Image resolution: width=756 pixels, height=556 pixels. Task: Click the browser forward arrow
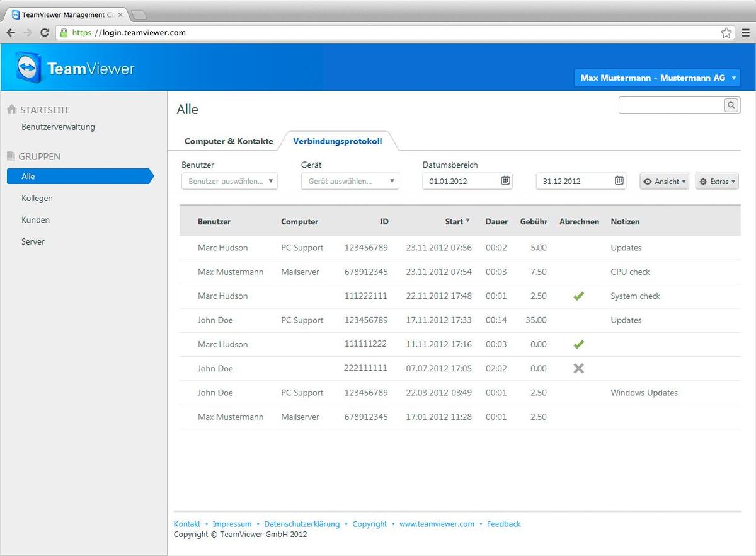coord(28,32)
